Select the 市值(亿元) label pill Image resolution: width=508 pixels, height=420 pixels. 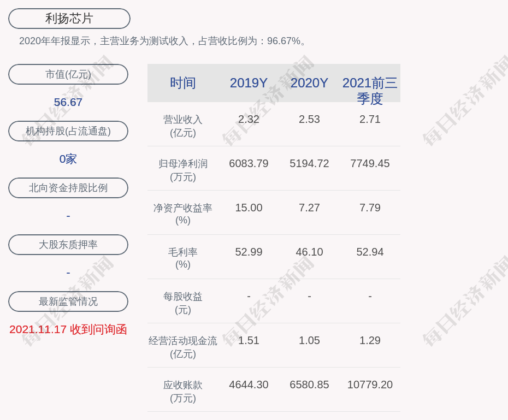pyautogui.click(x=68, y=74)
